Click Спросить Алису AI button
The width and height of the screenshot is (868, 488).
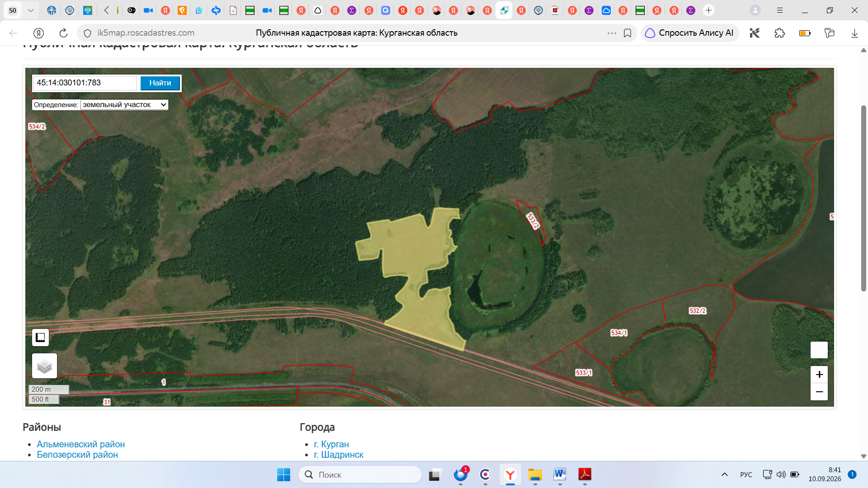coord(689,33)
